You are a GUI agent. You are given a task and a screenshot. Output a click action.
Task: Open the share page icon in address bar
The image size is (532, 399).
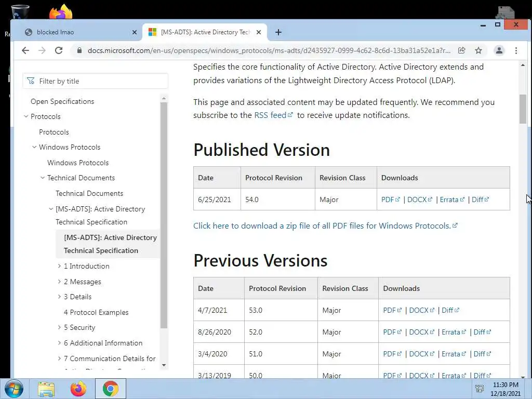tap(461, 50)
